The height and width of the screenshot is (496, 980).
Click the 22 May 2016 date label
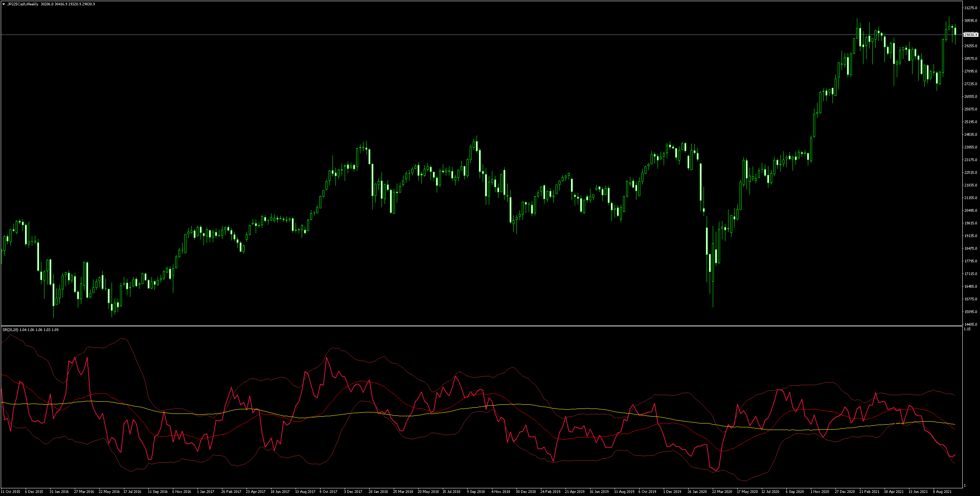point(109,492)
